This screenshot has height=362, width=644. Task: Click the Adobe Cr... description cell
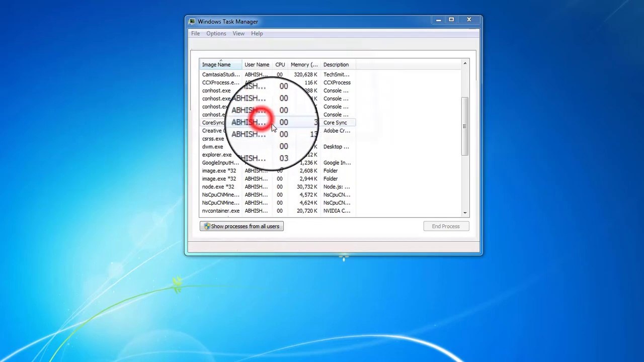tap(337, 131)
